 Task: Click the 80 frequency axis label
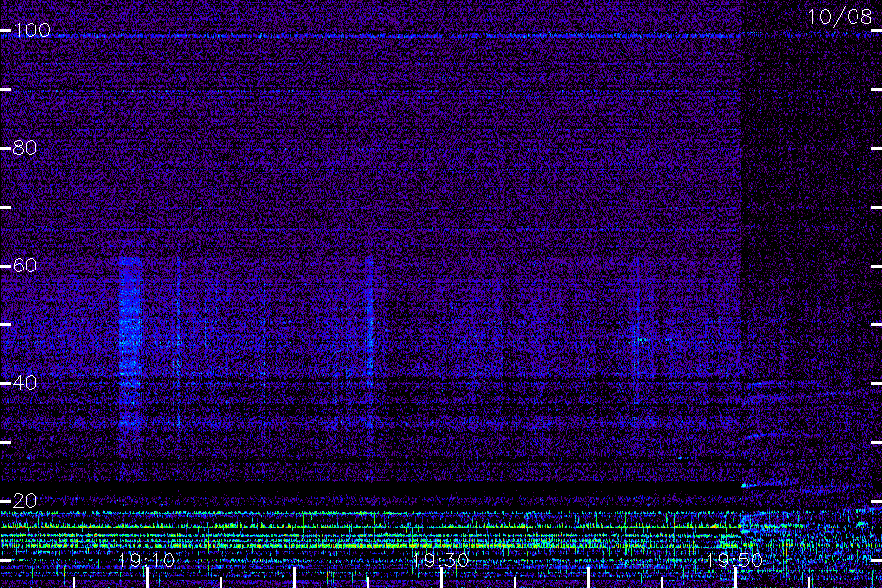(24, 148)
